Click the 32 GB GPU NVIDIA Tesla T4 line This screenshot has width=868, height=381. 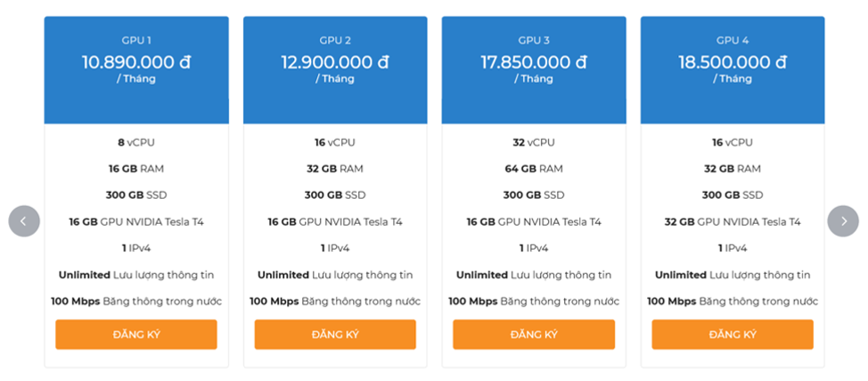click(733, 221)
